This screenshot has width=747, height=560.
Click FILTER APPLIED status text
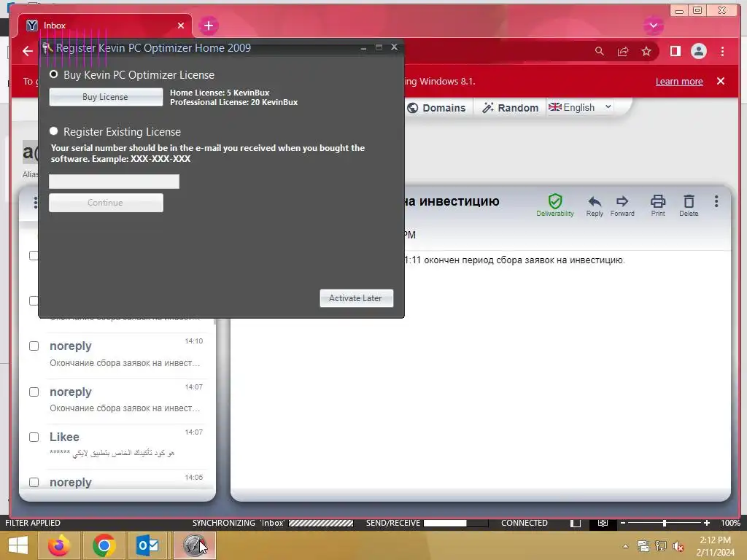[32, 523]
